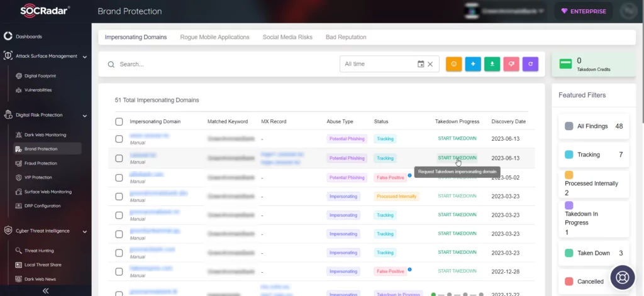Open the calendar icon in date filter
This screenshot has width=644, height=296.
[421, 64]
